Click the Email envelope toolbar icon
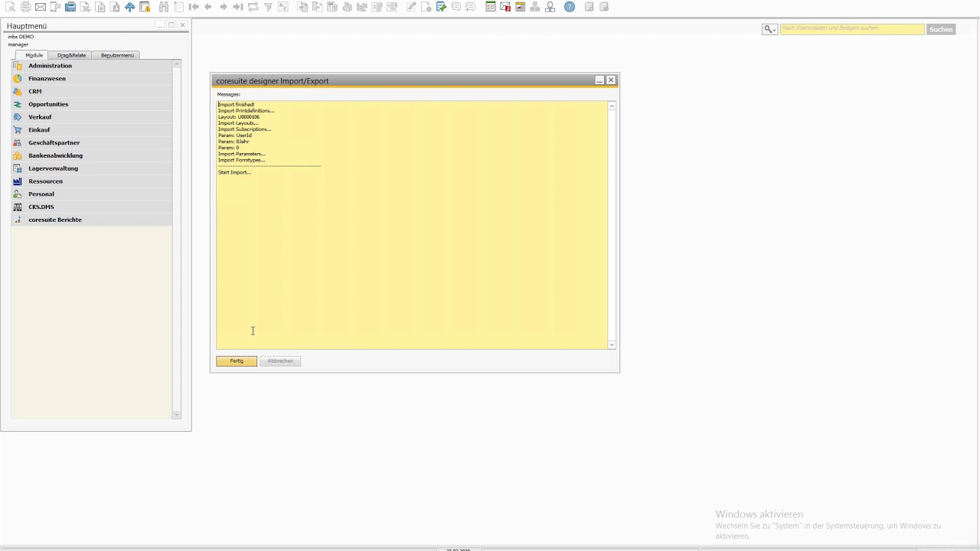The image size is (980, 551). tap(41, 7)
